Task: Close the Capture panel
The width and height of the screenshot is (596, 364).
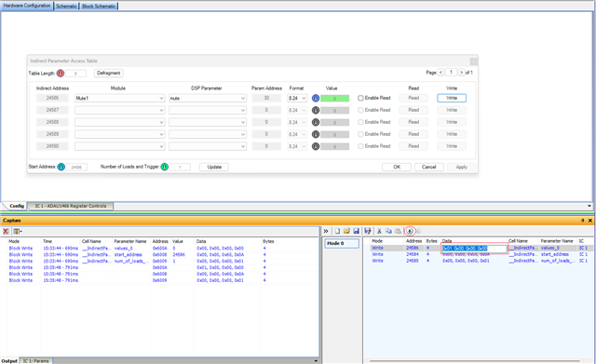Action: point(589,221)
